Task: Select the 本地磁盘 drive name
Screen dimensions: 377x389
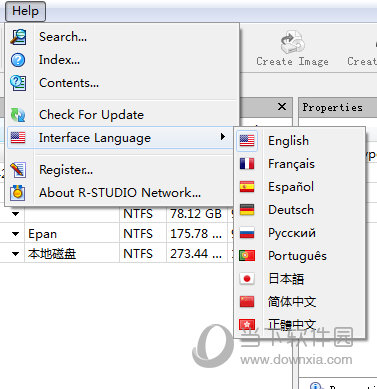Action: tap(52, 254)
